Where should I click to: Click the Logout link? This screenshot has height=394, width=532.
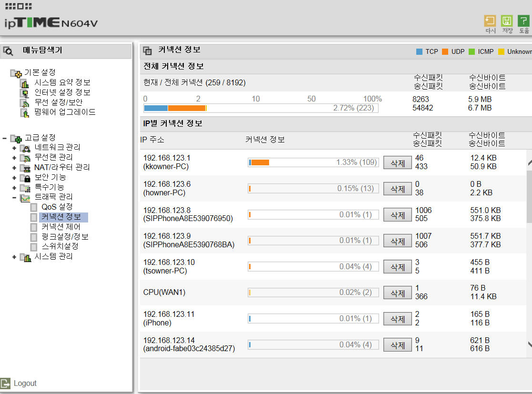[25, 383]
